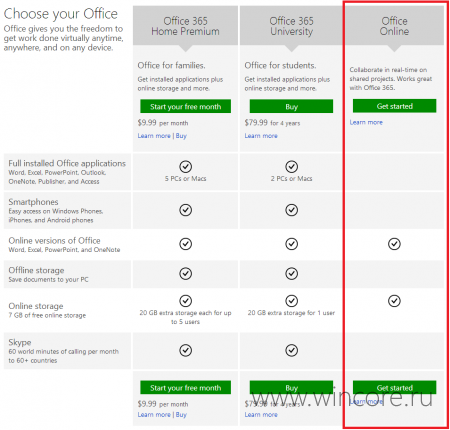Follow the top Buy link beside Learn more
The width and height of the screenshot is (450, 430).
[181, 136]
